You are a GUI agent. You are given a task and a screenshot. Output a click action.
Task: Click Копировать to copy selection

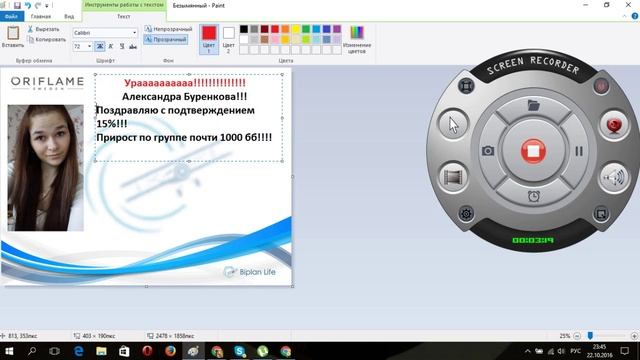47,40
